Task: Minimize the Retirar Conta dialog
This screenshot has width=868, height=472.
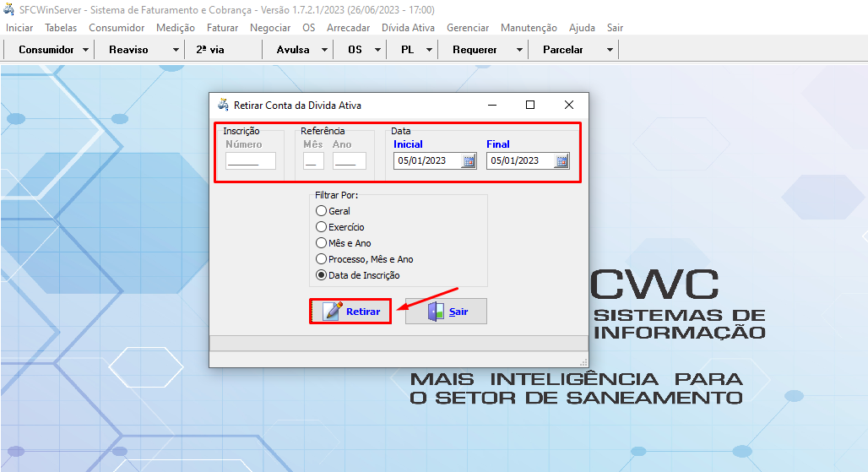Action: coord(492,105)
